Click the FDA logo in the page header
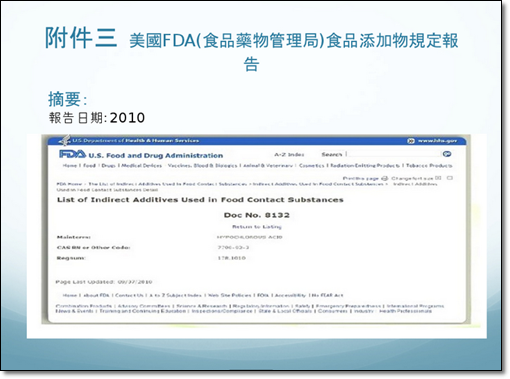Image resolution: width=510 pixels, height=379 pixels. point(72,154)
